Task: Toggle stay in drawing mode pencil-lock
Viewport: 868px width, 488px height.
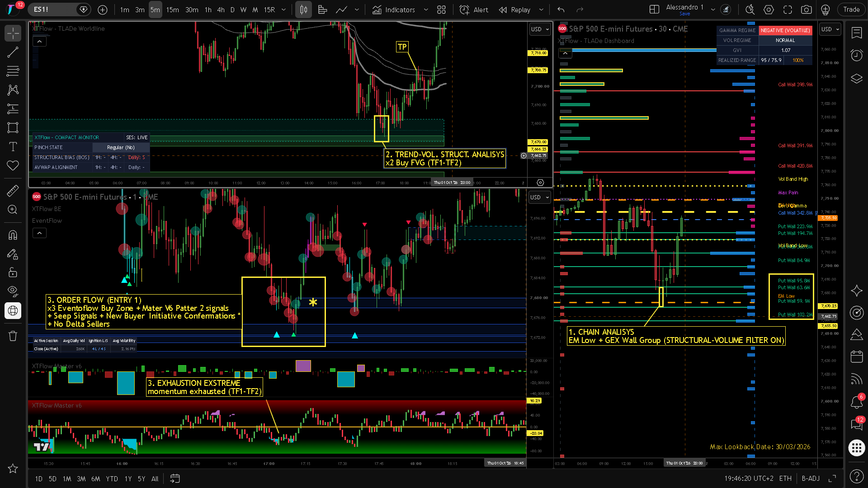Action: pos(13,254)
